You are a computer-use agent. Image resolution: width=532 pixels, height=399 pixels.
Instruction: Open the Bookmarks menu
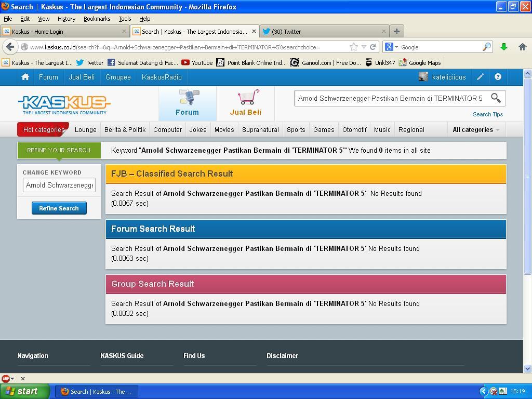[x=97, y=19]
